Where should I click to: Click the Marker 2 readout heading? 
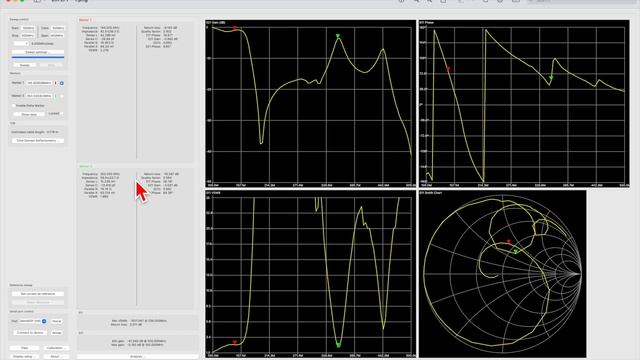pos(85,166)
